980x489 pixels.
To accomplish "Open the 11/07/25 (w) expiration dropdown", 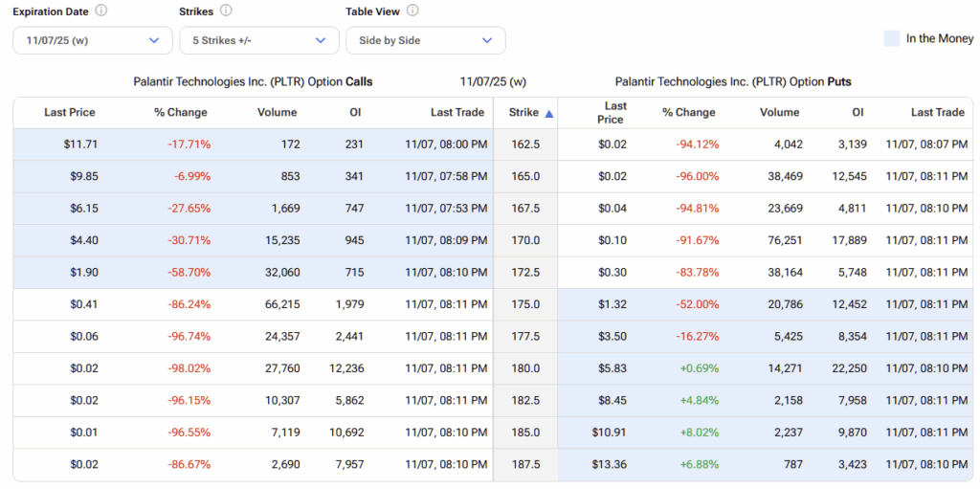I will (92, 40).
